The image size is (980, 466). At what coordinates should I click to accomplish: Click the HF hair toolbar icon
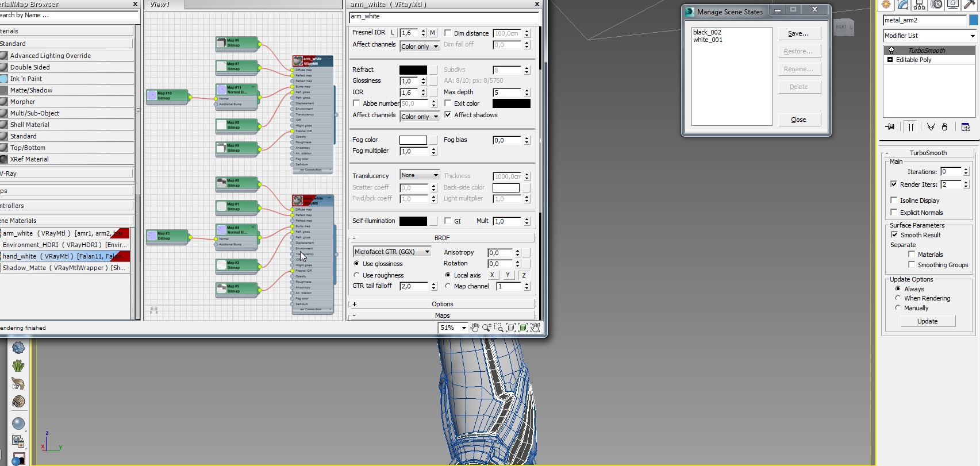(x=18, y=383)
